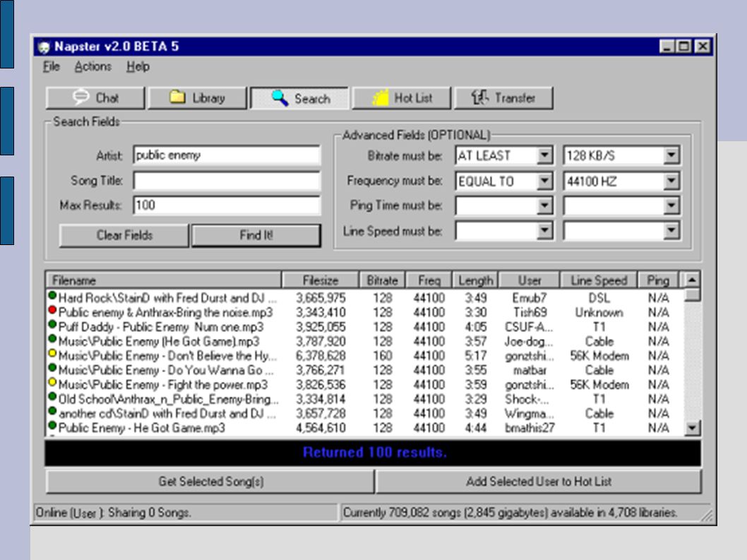Select the filesize 4,564,610 cell
The width and height of the screenshot is (747, 560).
coord(321,428)
